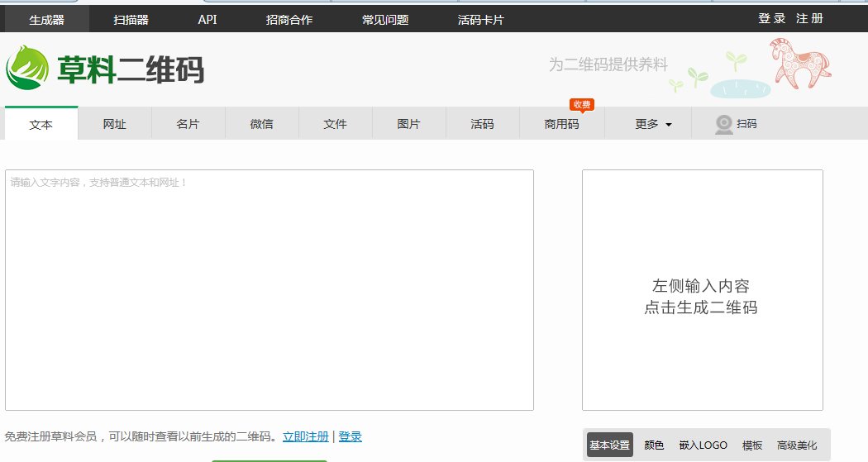Switch to the 图片 tab
868x462 pixels.
tap(408, 124)
